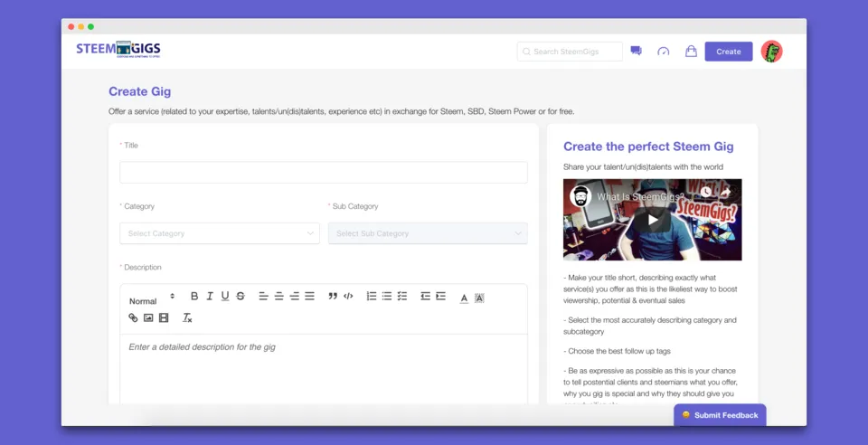
Task: Click the 'Choose the best follow up tags' tip
Action: (617, 351)
